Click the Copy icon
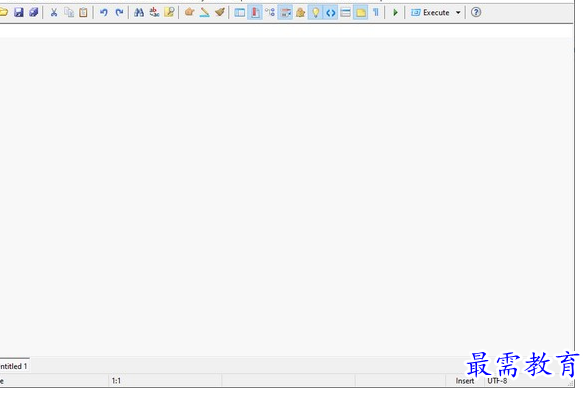This screenshot has width=588, height=396. [69, 12]
